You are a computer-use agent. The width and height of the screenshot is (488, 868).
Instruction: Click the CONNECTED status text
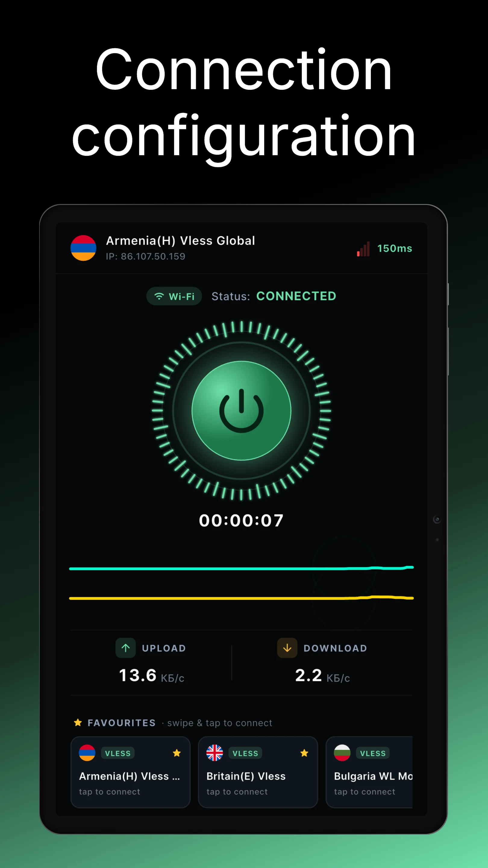point(296,296)
